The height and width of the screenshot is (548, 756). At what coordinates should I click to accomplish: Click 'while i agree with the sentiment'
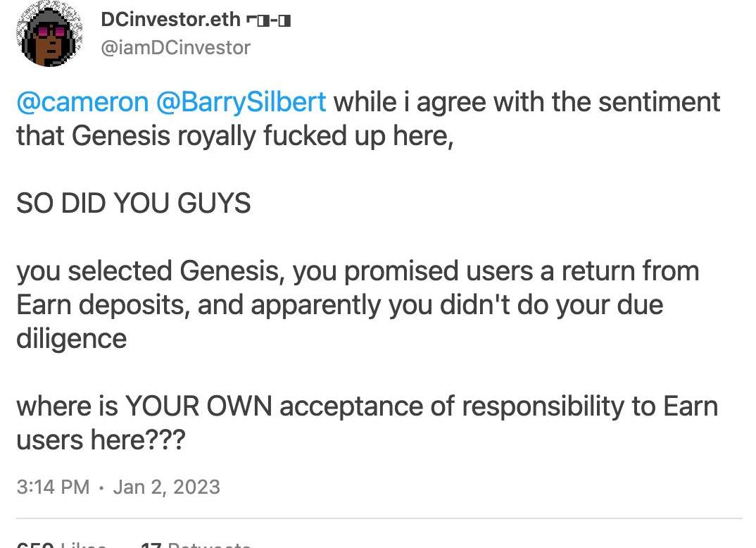527,102
